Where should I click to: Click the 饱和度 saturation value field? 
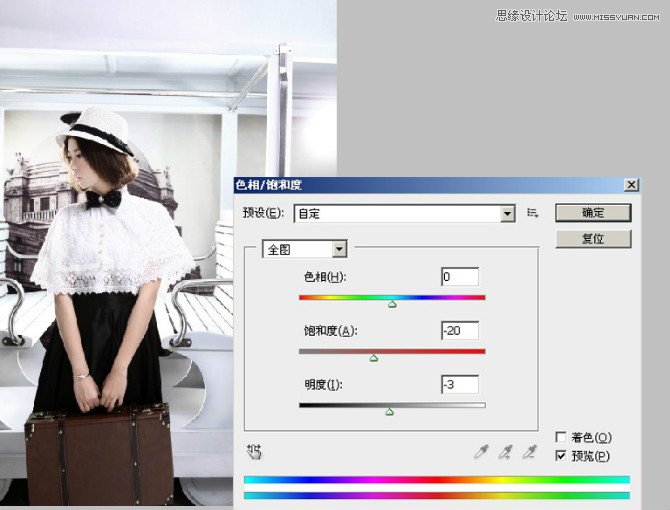(x=460, y=331)
